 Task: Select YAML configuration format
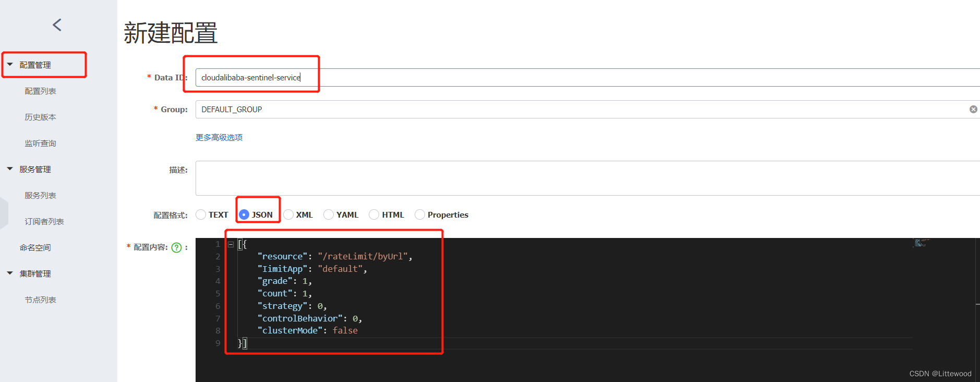point(329,214)
